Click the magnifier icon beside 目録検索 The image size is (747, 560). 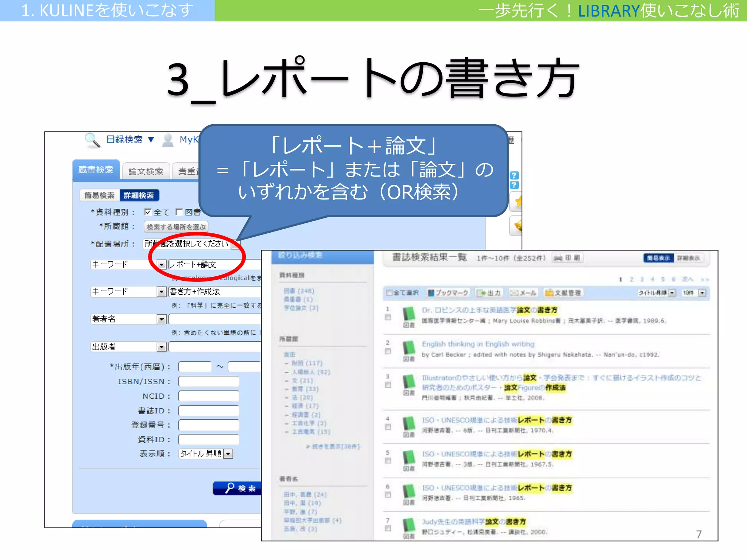[x=92, y=140]
